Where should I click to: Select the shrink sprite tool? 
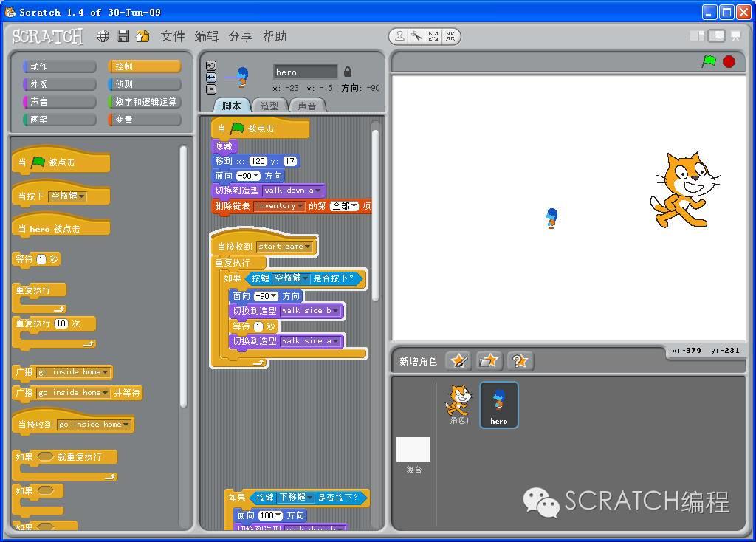click(x=450, y=36)
